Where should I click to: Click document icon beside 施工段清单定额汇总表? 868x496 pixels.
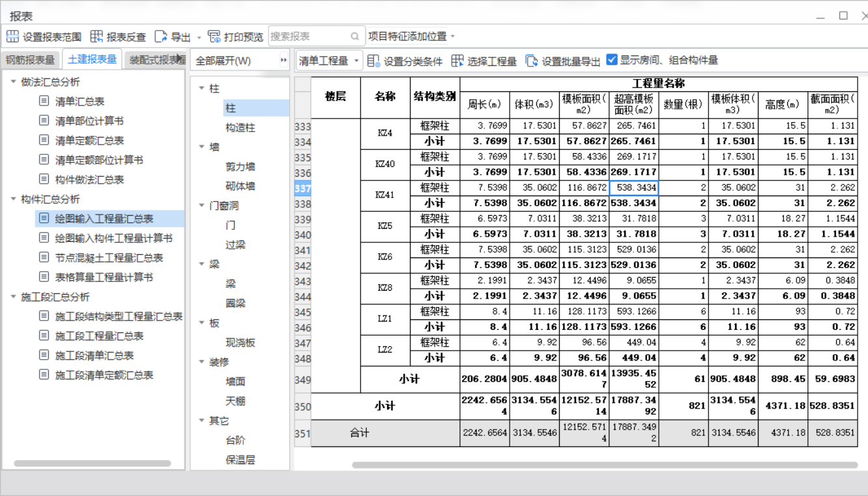point(44,375)
